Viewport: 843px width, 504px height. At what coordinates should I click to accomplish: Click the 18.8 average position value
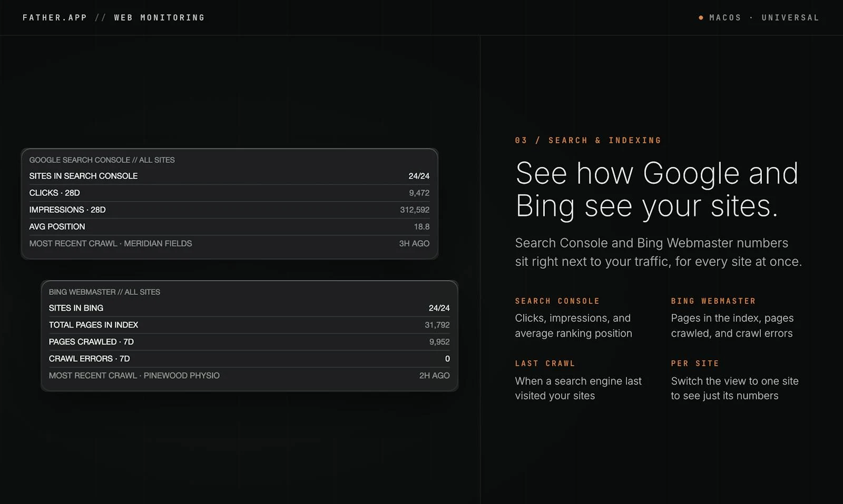[x=421, y=226]
